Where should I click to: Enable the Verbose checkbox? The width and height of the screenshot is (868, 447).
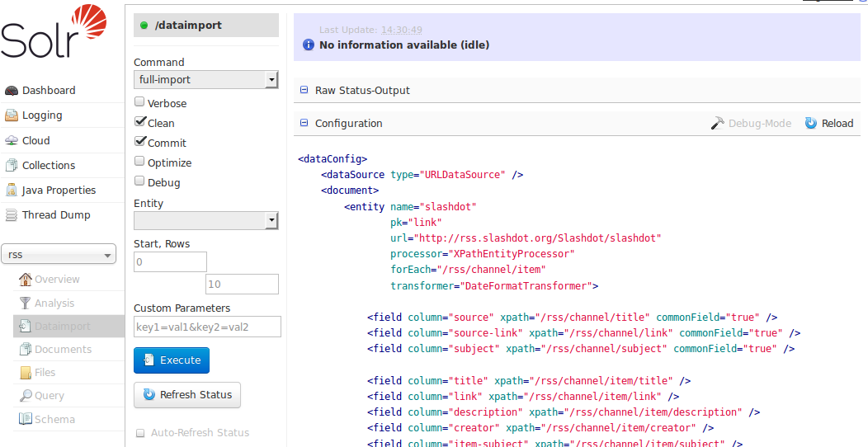[139, 103]
